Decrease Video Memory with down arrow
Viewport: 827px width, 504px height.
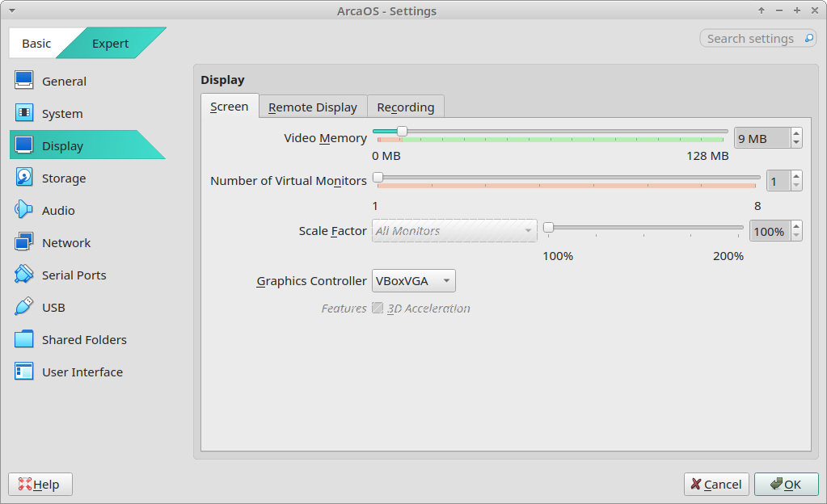tap(796, 143)
